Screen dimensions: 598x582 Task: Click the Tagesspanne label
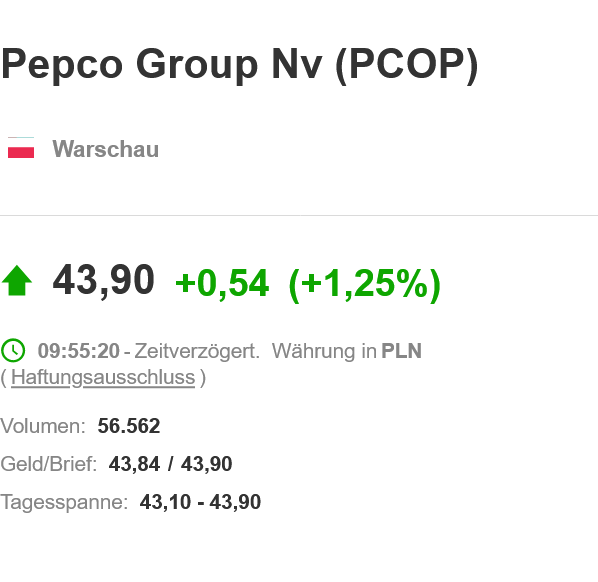(64, 502)
